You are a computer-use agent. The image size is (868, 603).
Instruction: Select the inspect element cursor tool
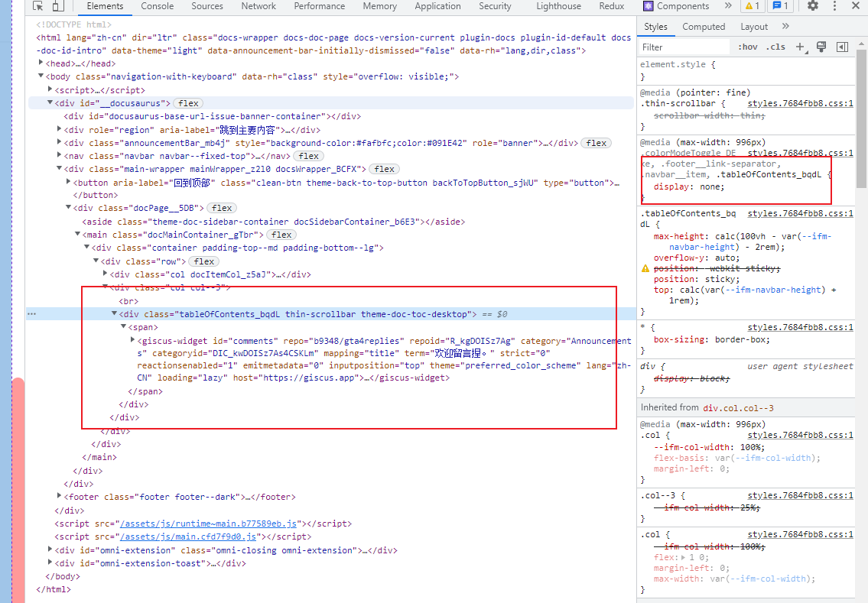click(37, 6)
